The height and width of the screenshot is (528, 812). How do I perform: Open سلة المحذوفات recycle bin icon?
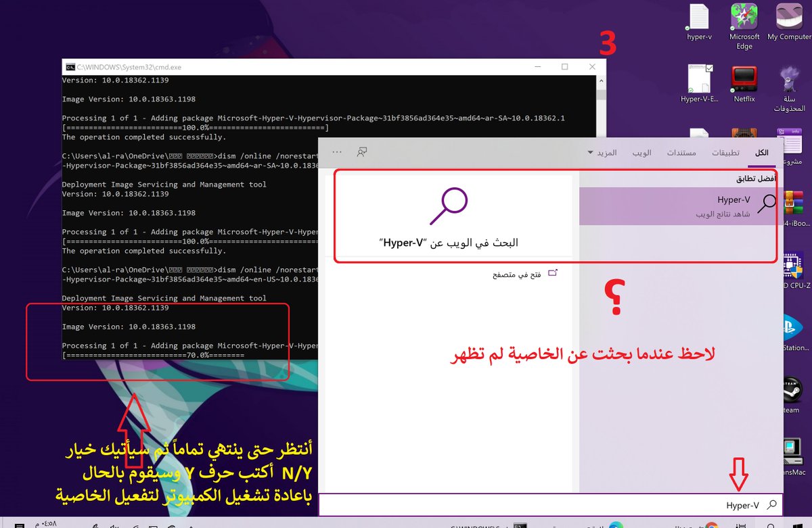coord(789,88)
